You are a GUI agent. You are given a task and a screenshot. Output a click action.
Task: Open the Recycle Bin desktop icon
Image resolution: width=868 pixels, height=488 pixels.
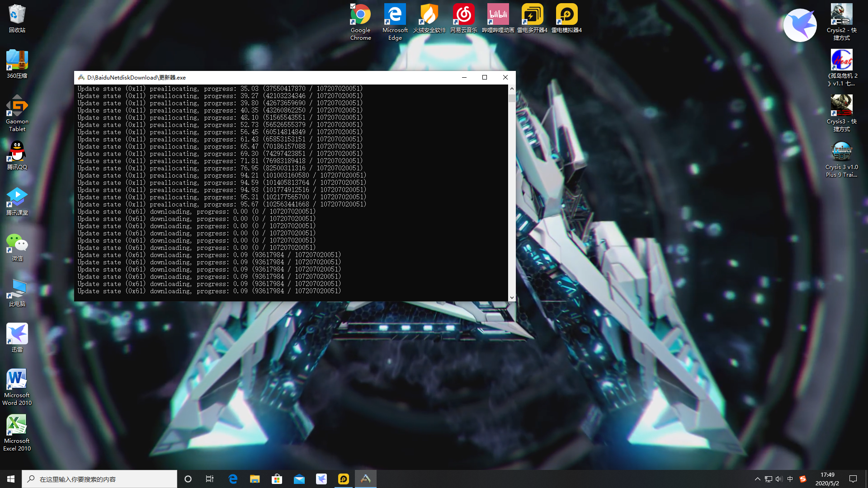click(17, 19)
